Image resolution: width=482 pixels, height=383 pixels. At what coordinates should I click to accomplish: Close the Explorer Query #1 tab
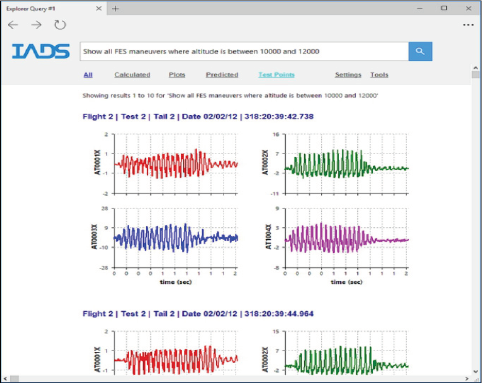coord(99,9)
